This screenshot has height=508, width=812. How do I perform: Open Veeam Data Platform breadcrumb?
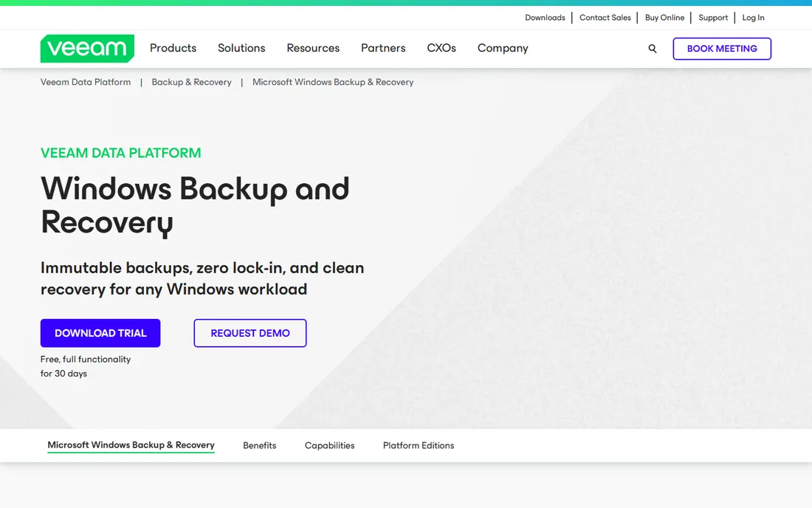coord(86,82)
